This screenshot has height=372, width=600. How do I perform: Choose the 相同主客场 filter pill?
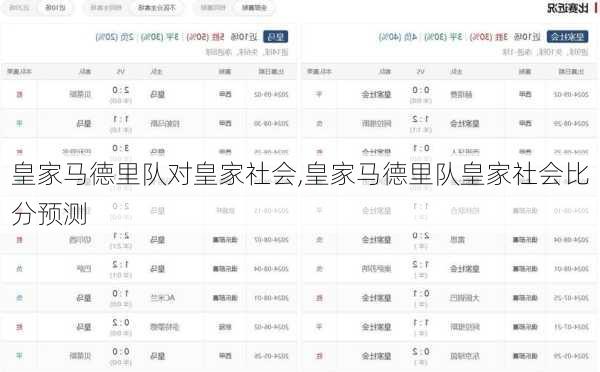click(106, 8)
